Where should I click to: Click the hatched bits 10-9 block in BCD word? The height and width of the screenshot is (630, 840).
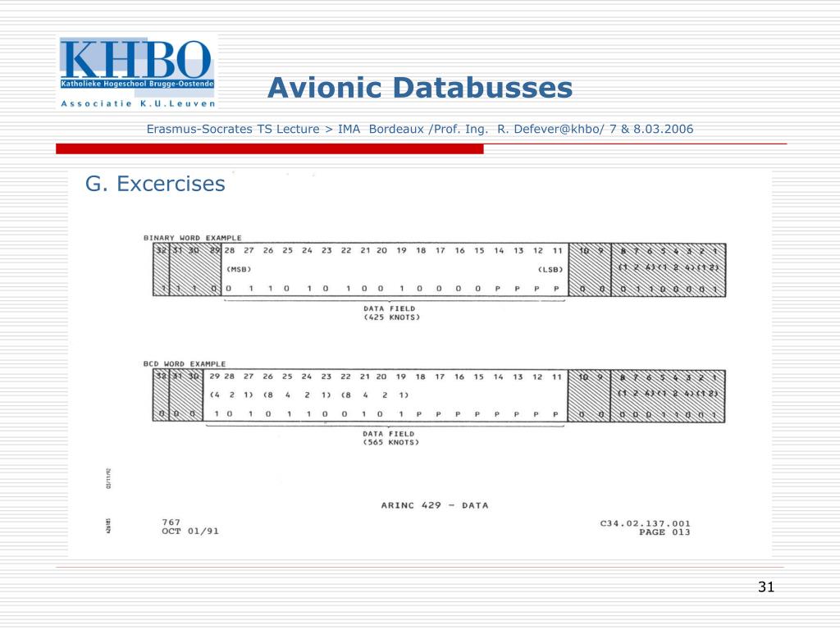coord(589,396)
